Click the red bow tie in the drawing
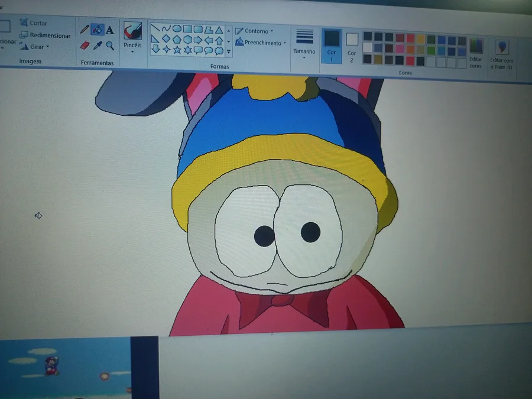The width and height of the screenshot is (532, 399). click(283, 308)
